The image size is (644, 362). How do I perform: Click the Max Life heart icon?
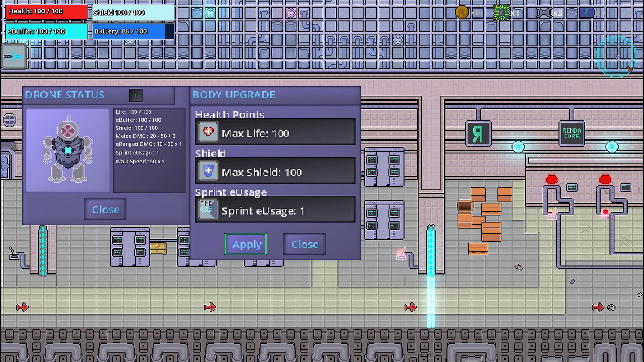pos(208,132)
